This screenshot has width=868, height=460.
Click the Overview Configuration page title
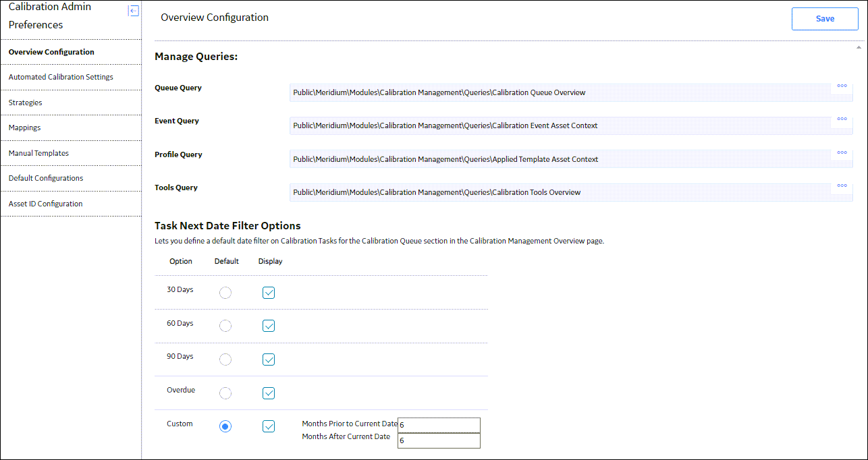(x=215, y=18)
